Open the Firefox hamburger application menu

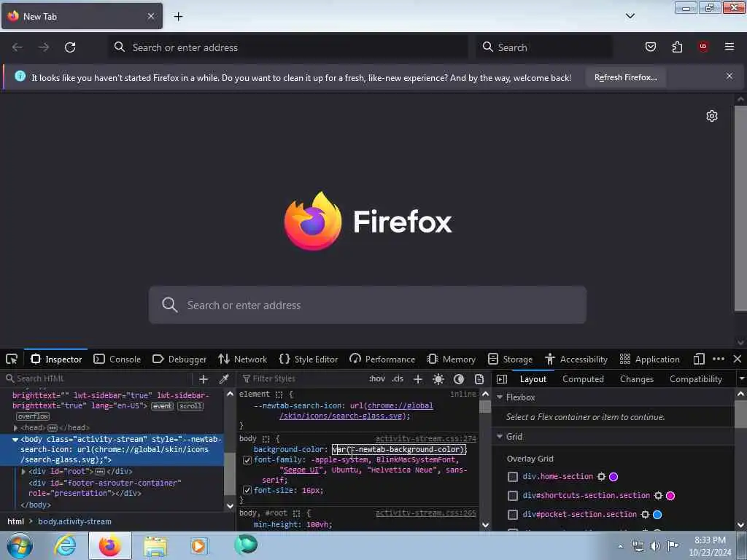click(x=729, y=47)
